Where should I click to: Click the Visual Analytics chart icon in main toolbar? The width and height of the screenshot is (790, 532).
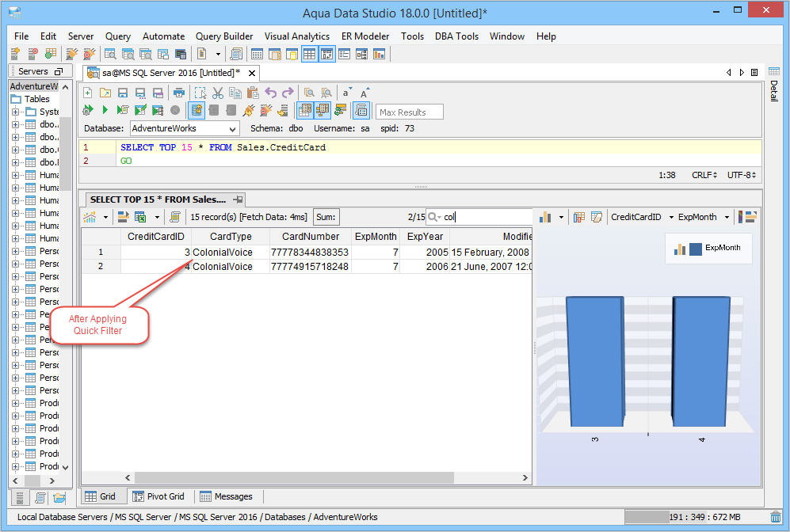point(379,54)
